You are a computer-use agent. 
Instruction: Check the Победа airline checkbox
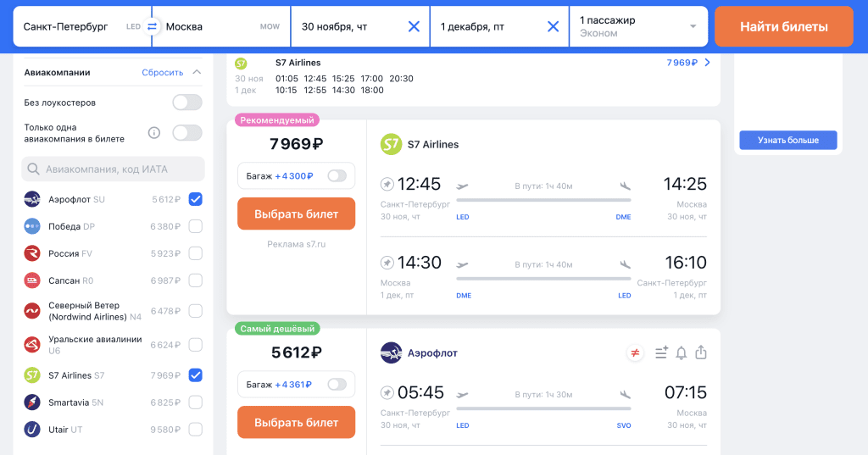tap(196, 226)
